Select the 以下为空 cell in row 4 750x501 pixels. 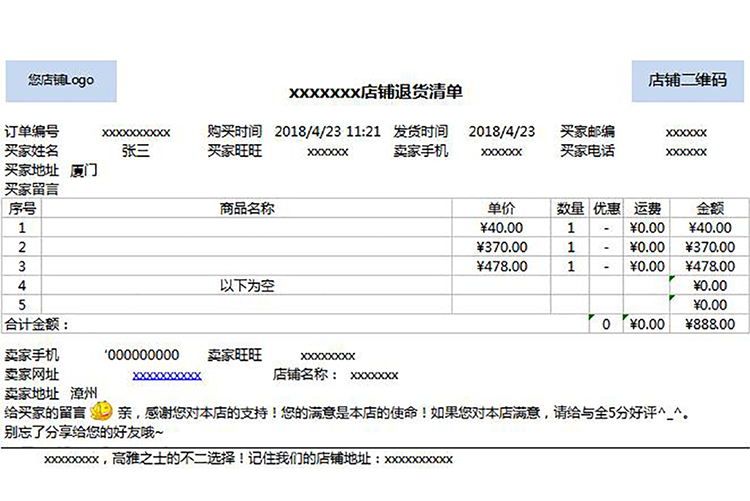(x=246, y=286)
